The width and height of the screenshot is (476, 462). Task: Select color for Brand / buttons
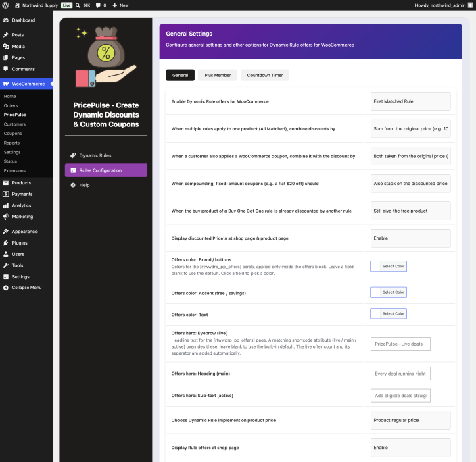click(x=388, y=266)
